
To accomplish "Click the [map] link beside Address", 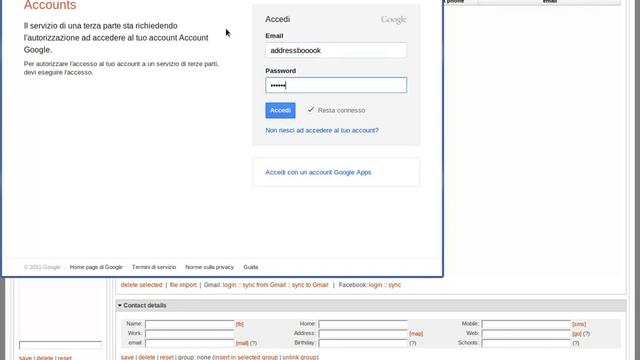I will (x=416, y=333).
